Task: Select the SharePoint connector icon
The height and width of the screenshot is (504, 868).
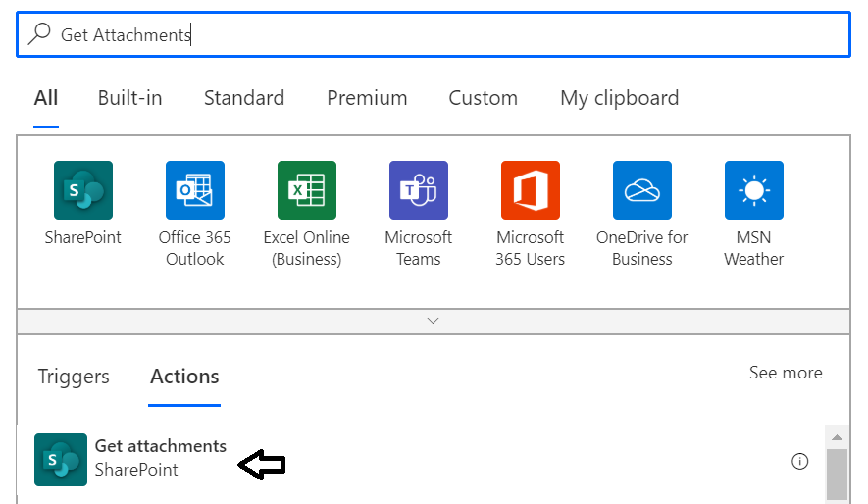Action: tap(83, 190)
